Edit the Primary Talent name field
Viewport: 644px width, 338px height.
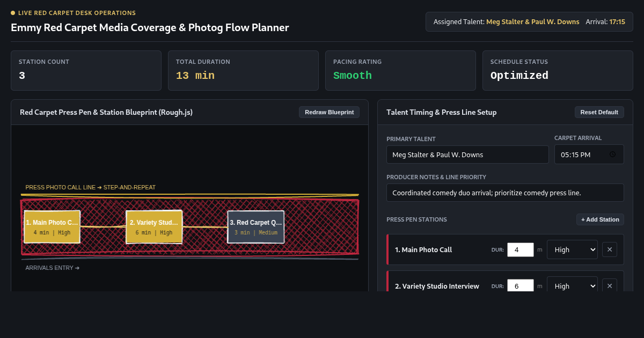[467, 155]
